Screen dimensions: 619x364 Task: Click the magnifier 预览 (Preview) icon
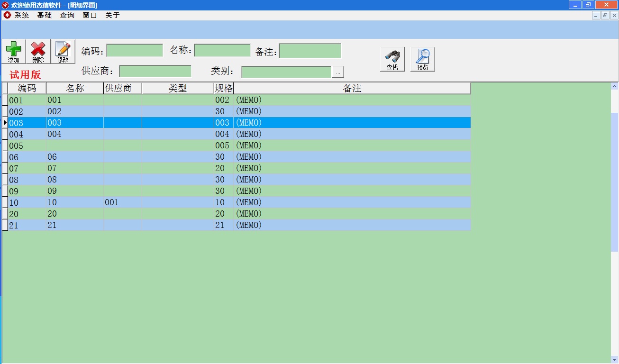[422, 59]
